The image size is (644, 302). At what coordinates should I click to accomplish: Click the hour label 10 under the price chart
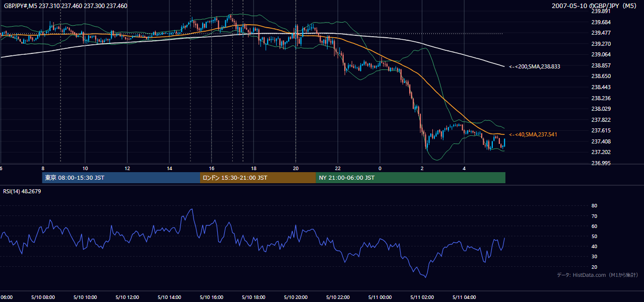click(85, 169)
